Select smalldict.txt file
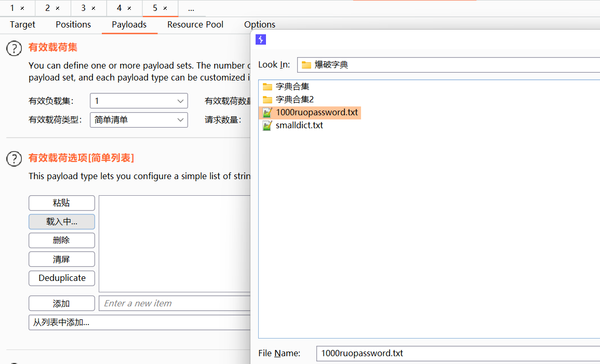This screenshot has height=364, width=600. point(293,126)
